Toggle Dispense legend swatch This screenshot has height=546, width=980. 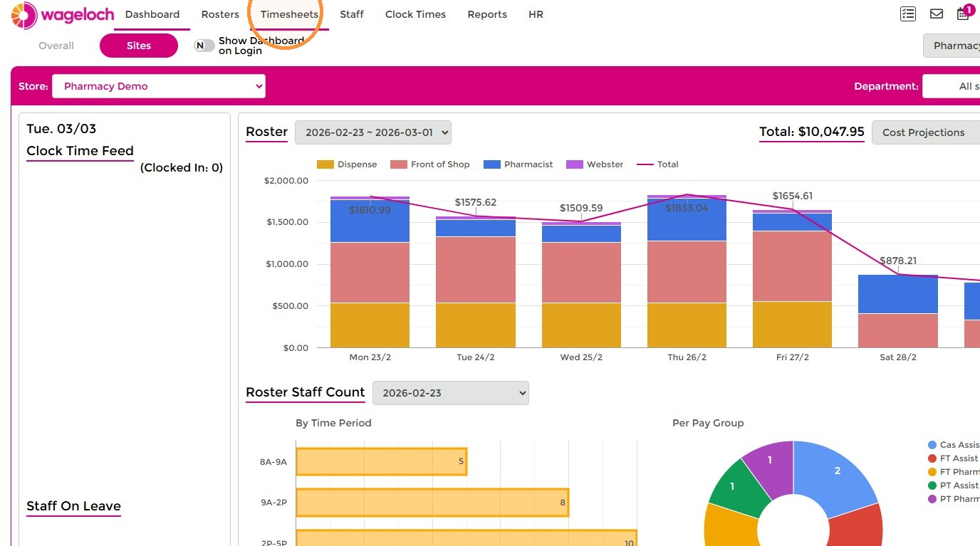click(x=325, y=164)
